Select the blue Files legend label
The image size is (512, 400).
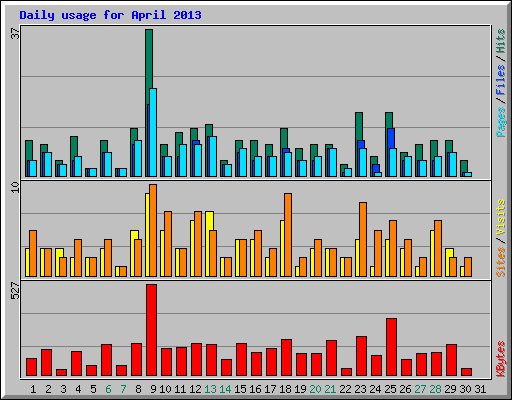pyautogui.click(x=500, y=80)
